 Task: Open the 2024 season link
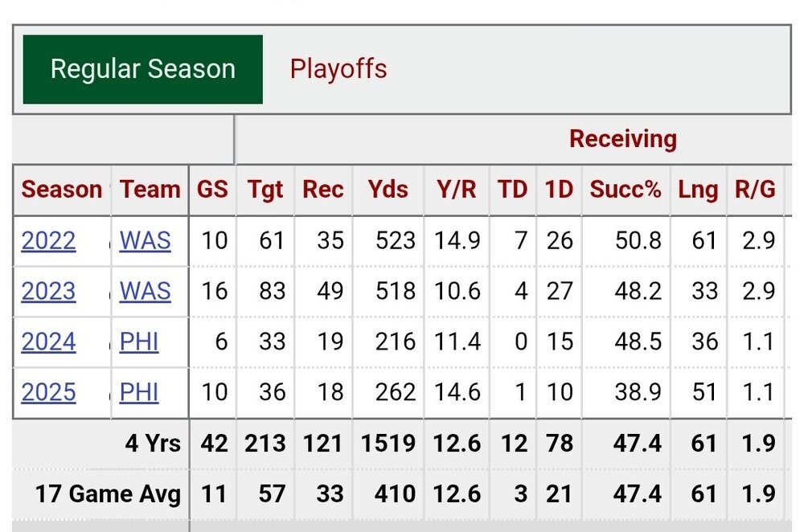point(48,342)
